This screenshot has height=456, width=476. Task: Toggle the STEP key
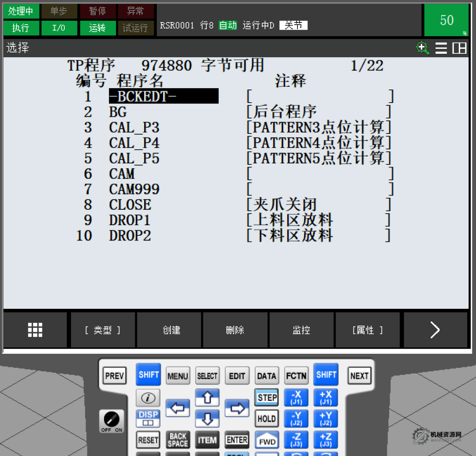pyautogui.click(x=267, y=397)
